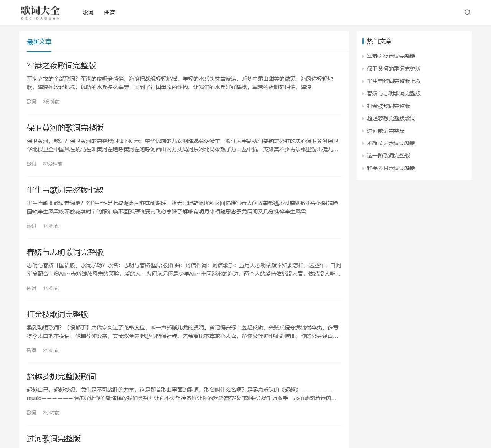Click 半生雪 article excerpt text
Viewport: 491px width, 448px height.
183,207
